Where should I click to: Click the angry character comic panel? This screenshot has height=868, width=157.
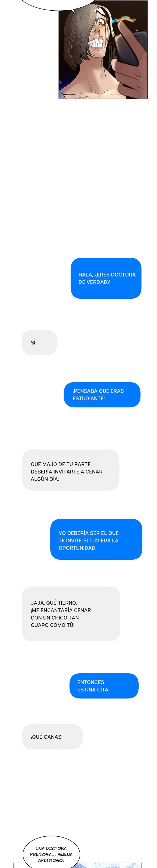click(103, 50)
